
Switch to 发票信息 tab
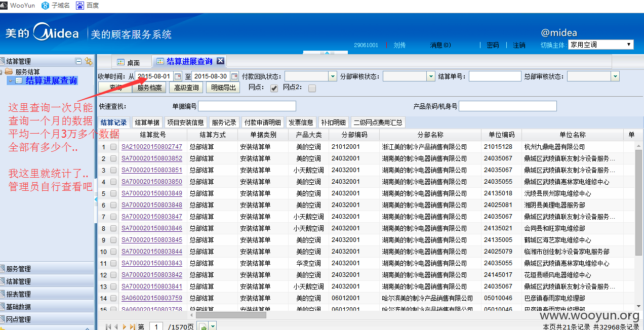point(301,122)
